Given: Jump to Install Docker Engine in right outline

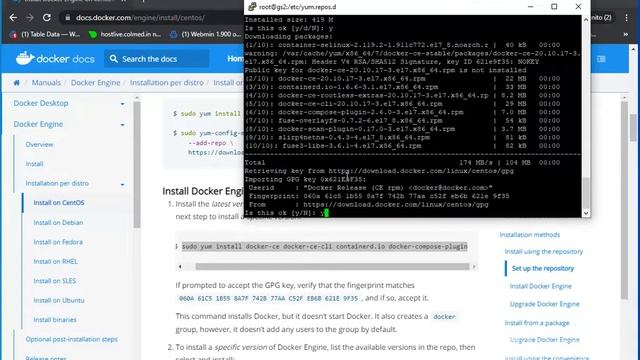Looking at the screenshot, I should [540, 286].
